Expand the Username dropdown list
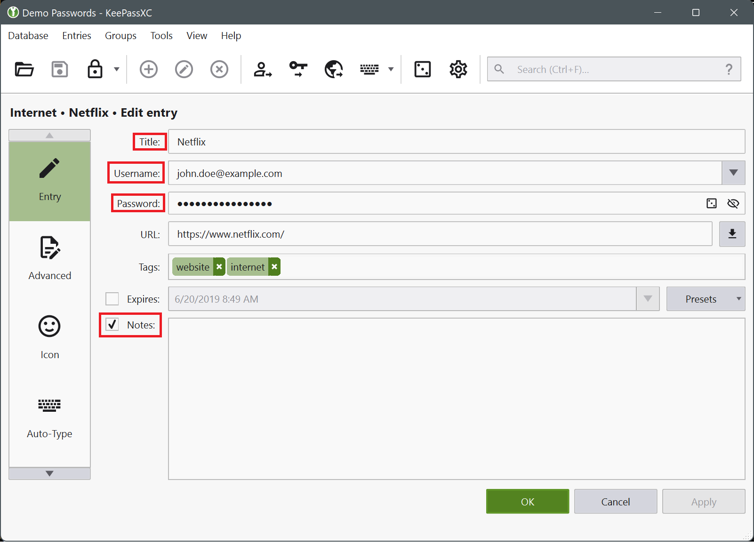Screen dimensions: 754x560 coord(733,173)
